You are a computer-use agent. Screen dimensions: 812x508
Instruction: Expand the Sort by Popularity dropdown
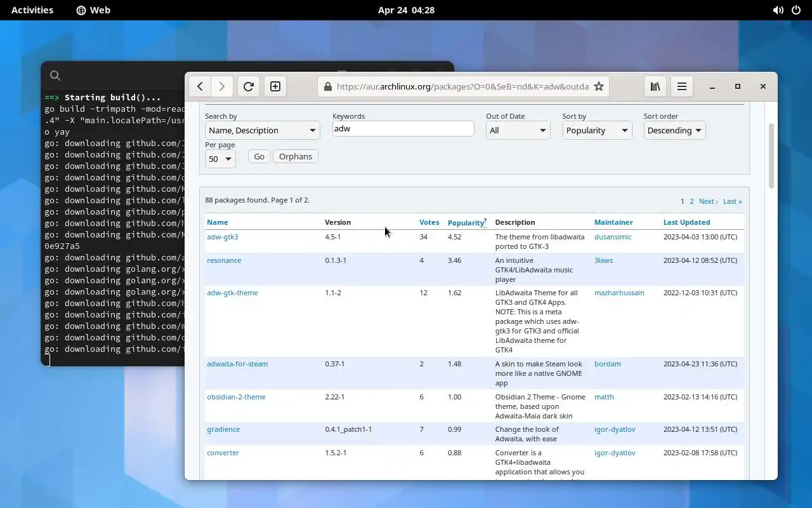coord(597,130)
